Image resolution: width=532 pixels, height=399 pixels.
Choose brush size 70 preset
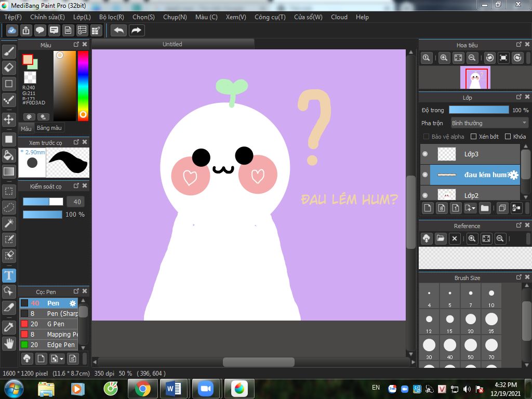(491, 348)
